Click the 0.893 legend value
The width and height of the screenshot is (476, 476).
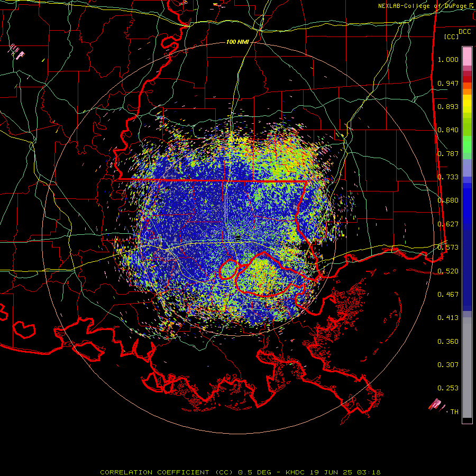pyautogui.click(x=448, y=106)
